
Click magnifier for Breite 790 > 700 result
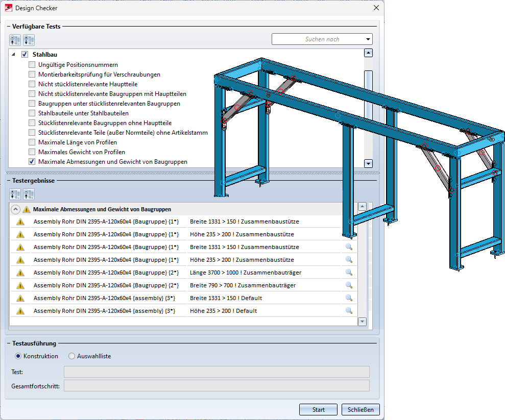click(349, 285)
